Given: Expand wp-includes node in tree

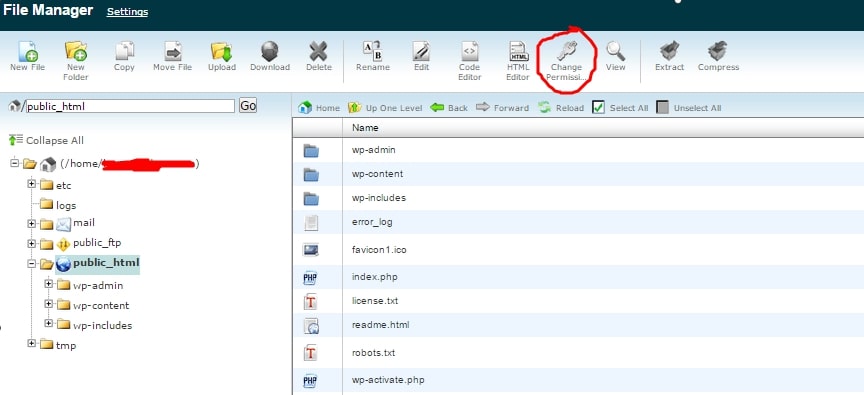Looking at the screenshot, I should pyautogui.click(x=48, y=324).
